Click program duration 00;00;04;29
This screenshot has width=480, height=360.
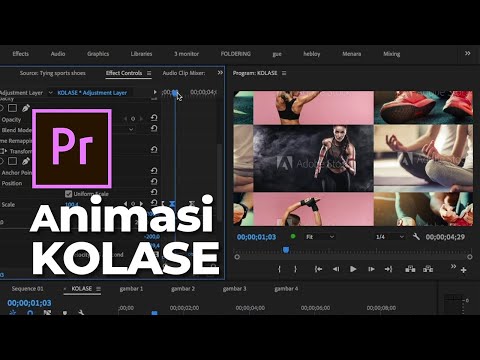(445, 237)
